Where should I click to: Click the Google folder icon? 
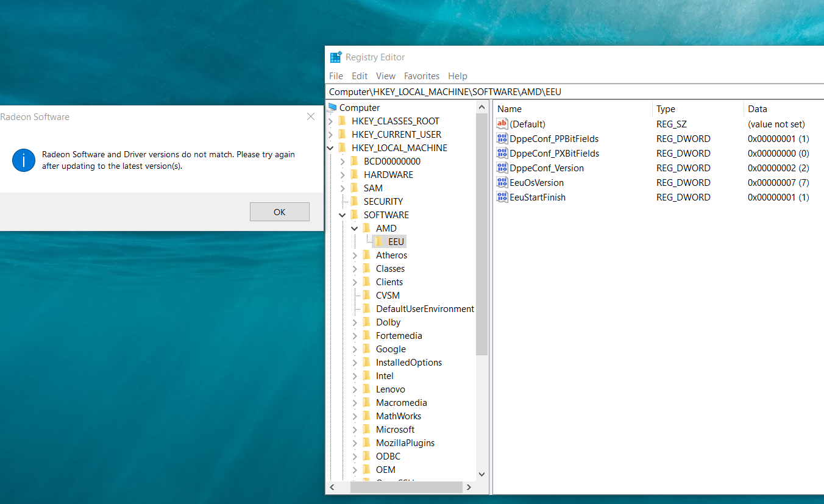coord(366,349)
